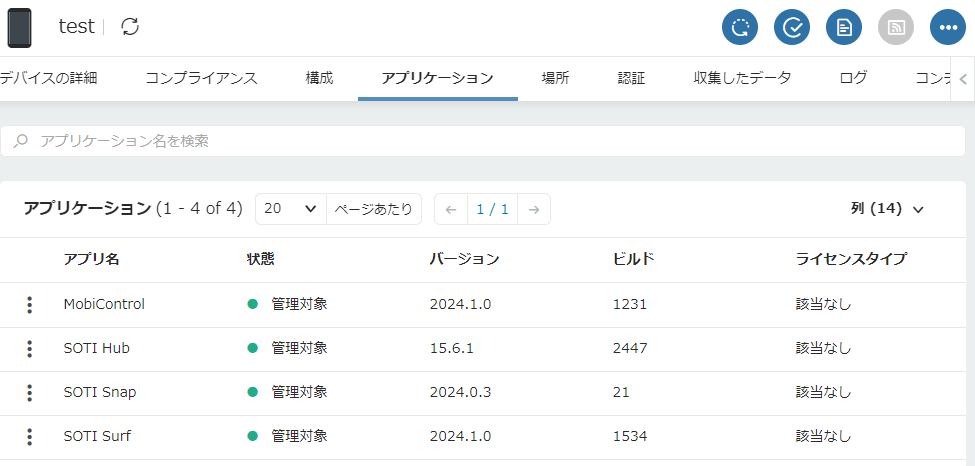
Task: Switch to the デバイスの詳細 tab
Action: coord(49,78)
